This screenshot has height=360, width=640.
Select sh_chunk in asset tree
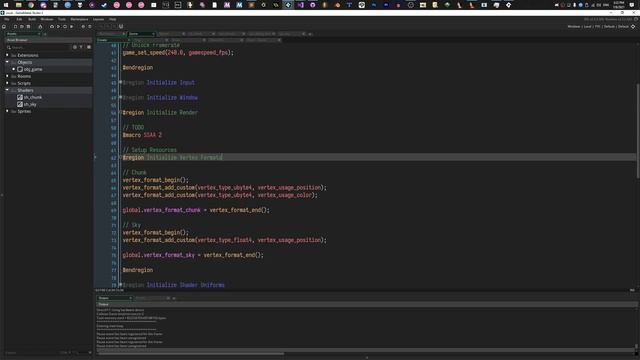(33, 97)
